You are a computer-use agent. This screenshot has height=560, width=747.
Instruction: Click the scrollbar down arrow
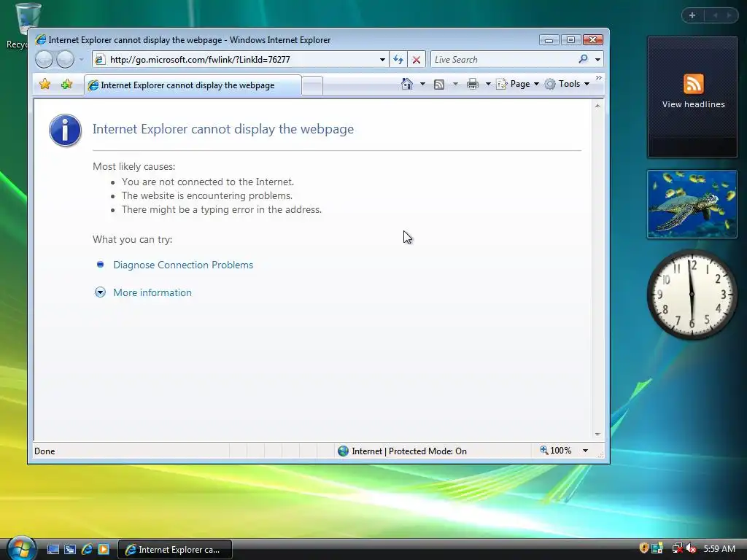coord(597,435)
